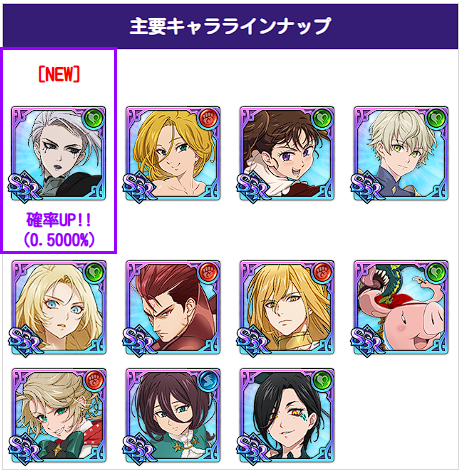Viewport: 460px width, 476px height.
Task: Select the pale-blond green-eyed boy portrait
Action: (401, 154)
